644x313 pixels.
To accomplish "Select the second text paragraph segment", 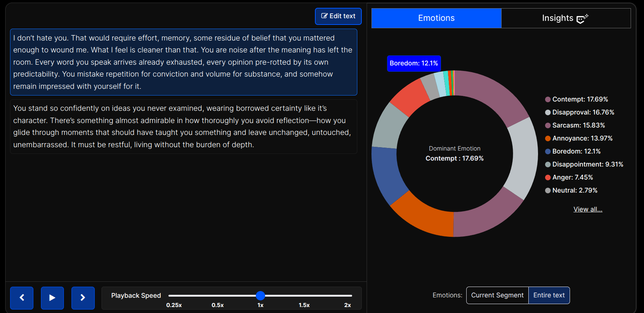I will 184,126.
